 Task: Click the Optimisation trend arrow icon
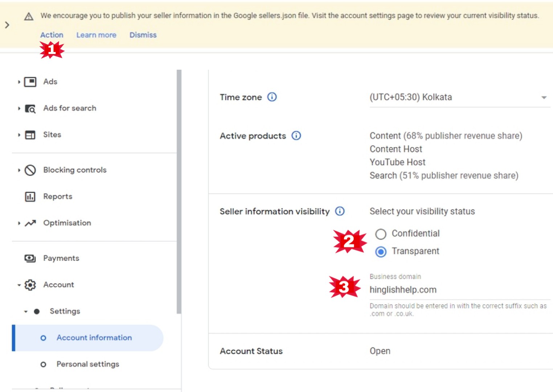30,223
